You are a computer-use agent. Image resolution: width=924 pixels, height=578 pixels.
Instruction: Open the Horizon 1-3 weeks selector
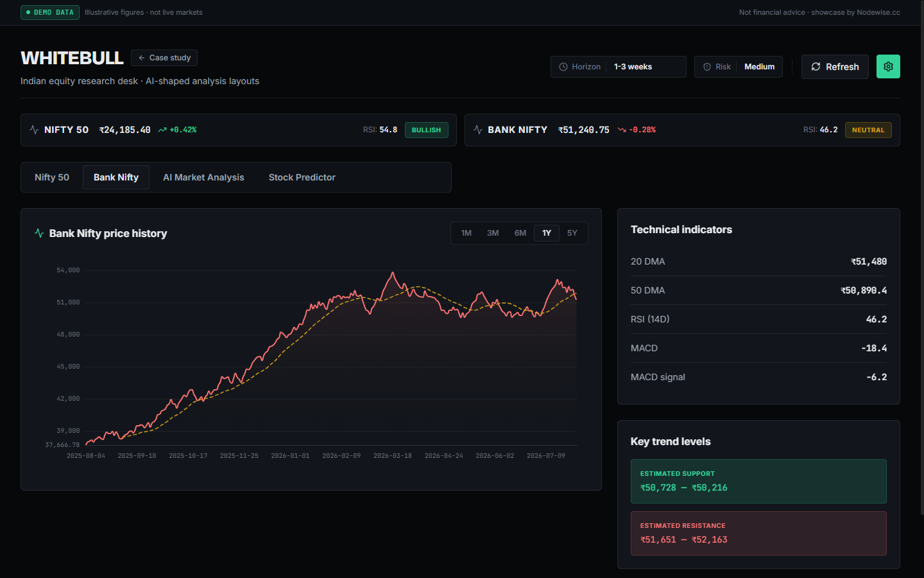619,67
